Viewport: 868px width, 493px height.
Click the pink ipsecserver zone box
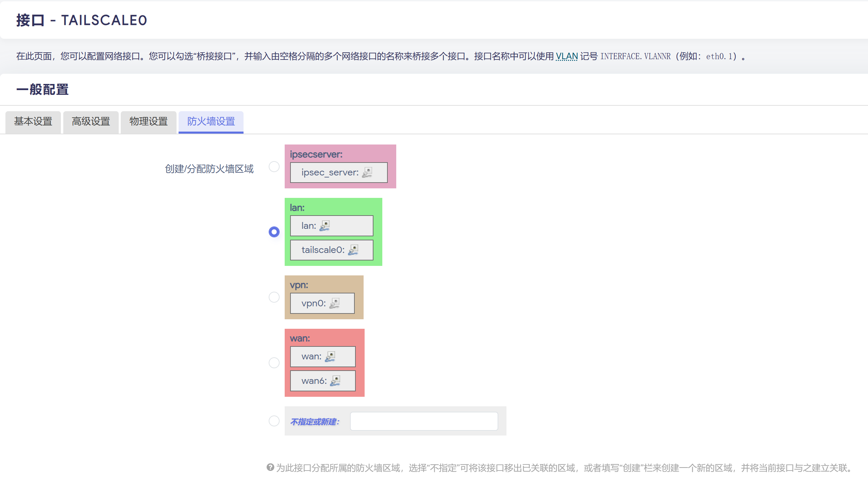coord(340,167)
